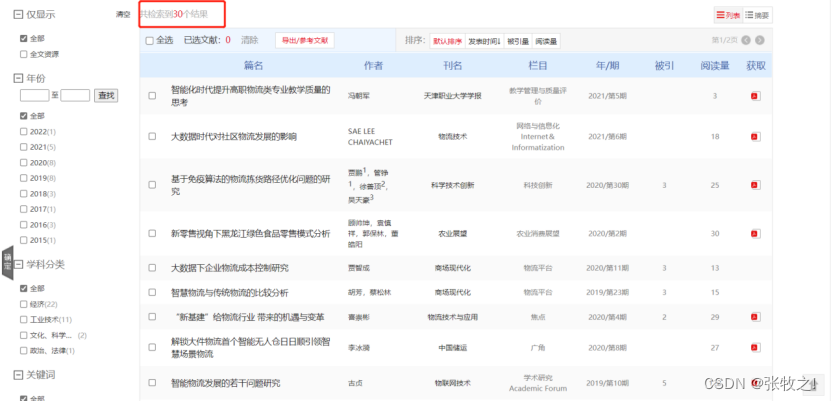Screen dimensions: 831x401
Task: Toggle 全部 checkbox under 年份
Action: point(23,115)
